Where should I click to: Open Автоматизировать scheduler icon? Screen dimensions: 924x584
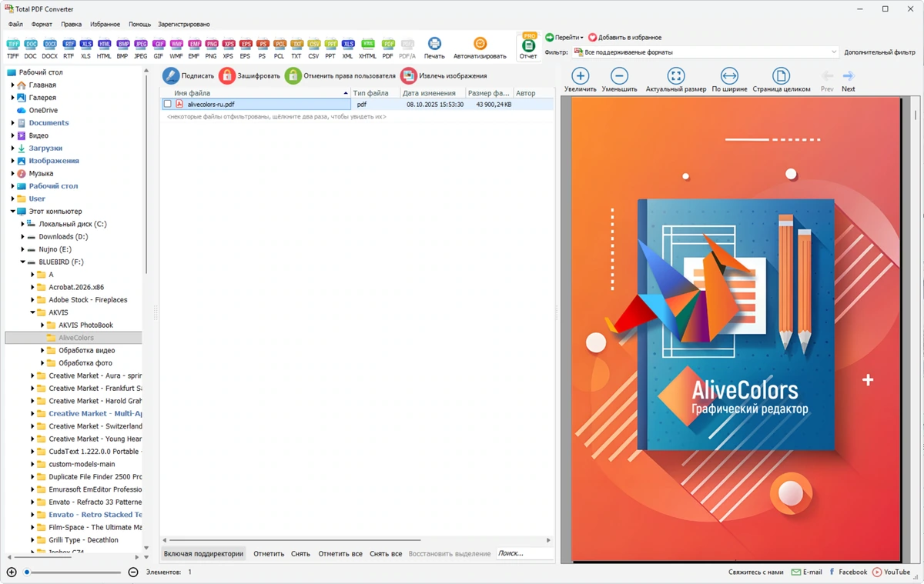tap(480, 48)
